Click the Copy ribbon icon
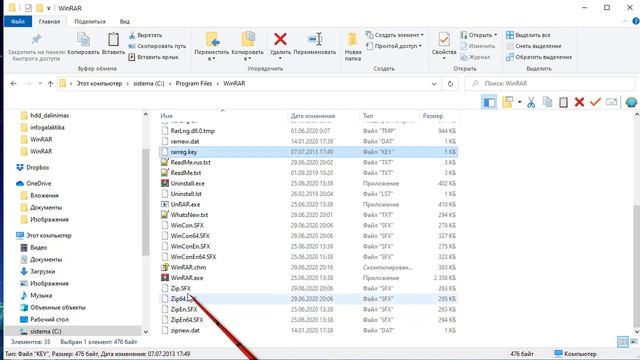This screenshot has width=640, height=360. click(83, 40)
